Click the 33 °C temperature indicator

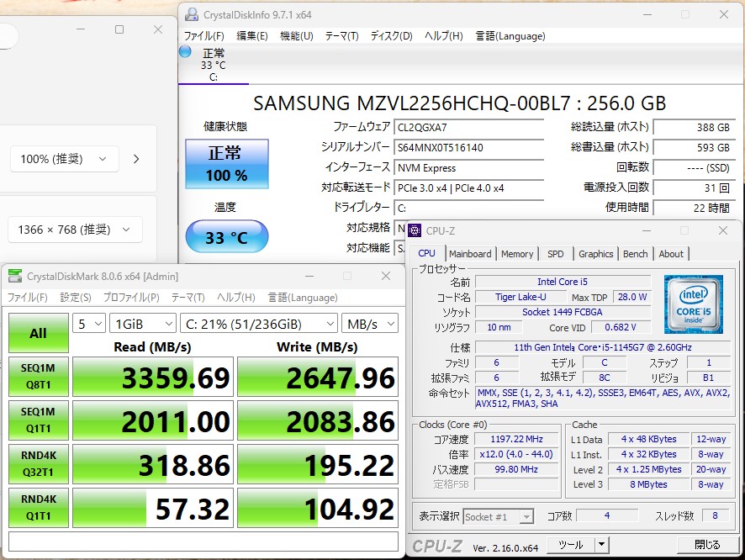coord(227,238)
